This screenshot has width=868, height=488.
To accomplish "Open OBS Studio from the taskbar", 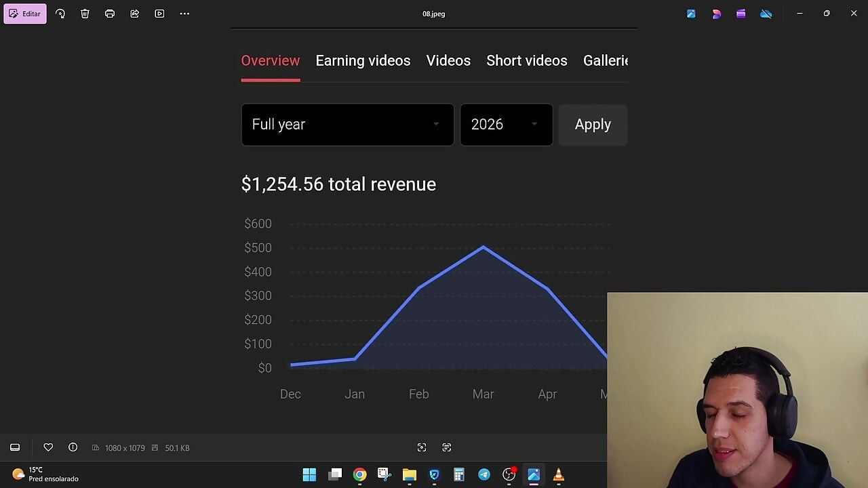I will tap(509, 474).
